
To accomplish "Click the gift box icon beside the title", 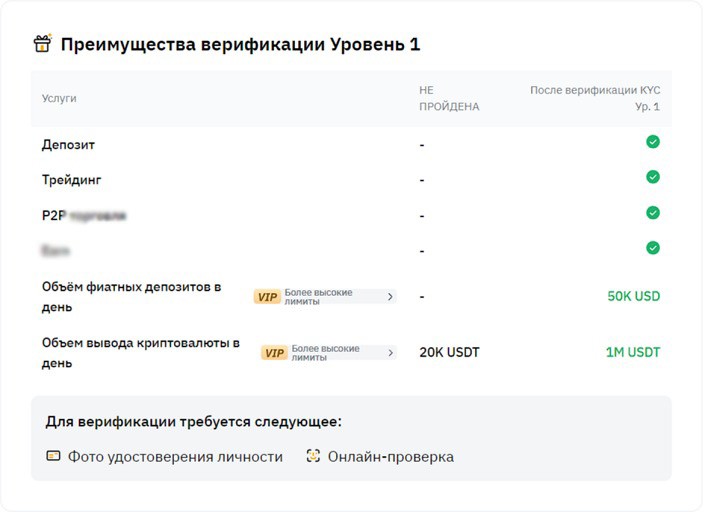I will (x=43, y=44).
